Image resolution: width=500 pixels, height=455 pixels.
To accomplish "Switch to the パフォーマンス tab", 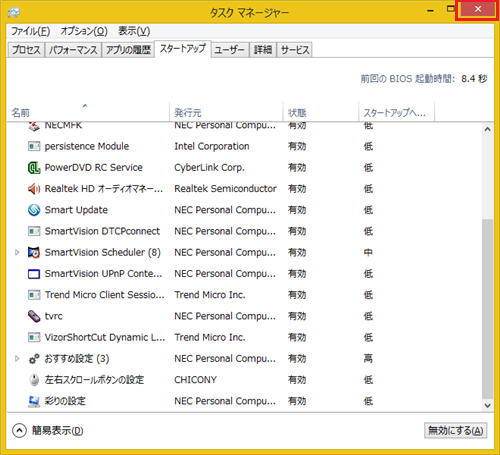I will (73, 50).
